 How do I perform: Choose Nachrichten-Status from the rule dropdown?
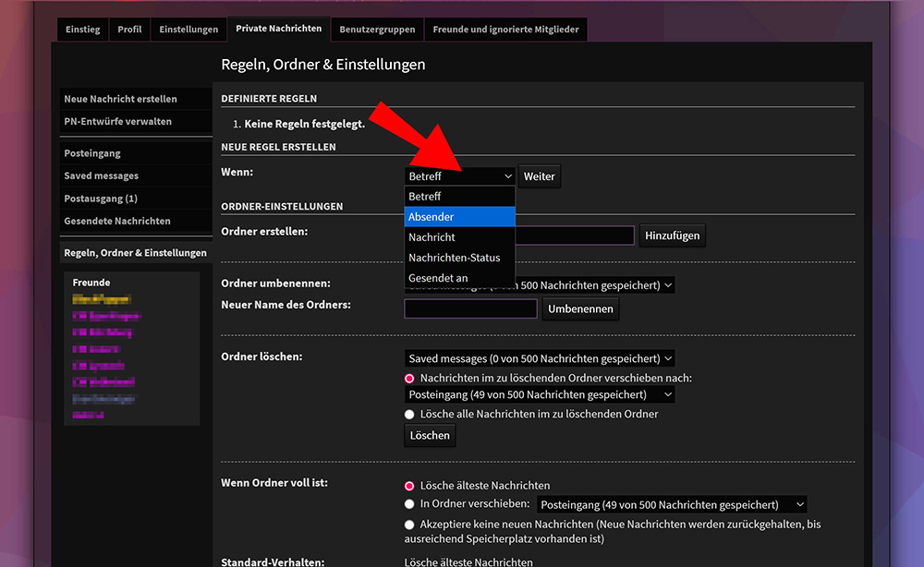coord(459,258)
